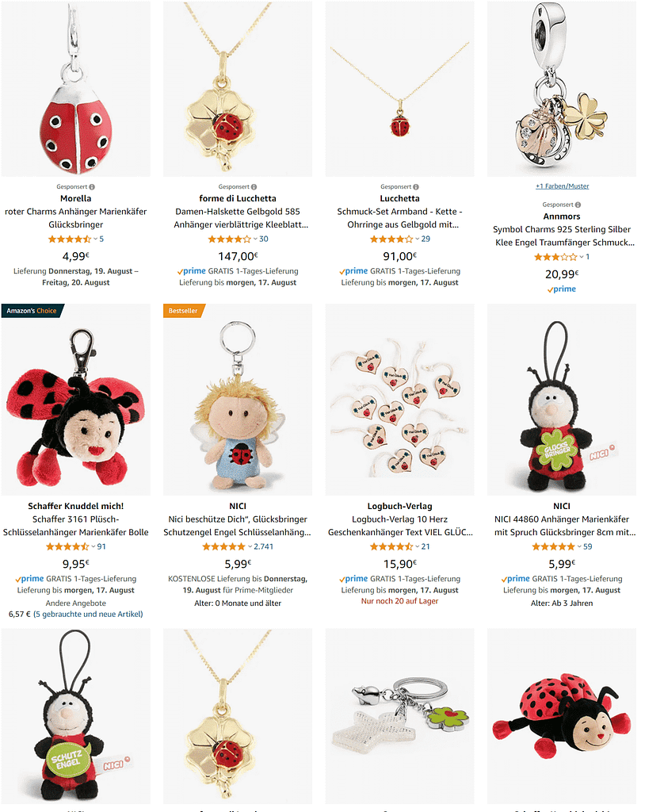Screen dimensions: 645x812
Task: Click the Gesponsert info icon above Annmors
Action: (x=578, y=205)
